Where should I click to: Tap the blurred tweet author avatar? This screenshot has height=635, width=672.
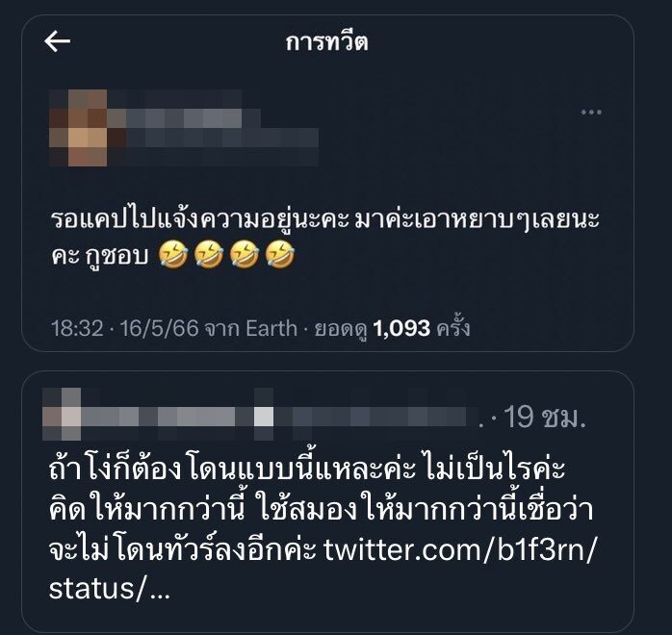tap(78, 128)
